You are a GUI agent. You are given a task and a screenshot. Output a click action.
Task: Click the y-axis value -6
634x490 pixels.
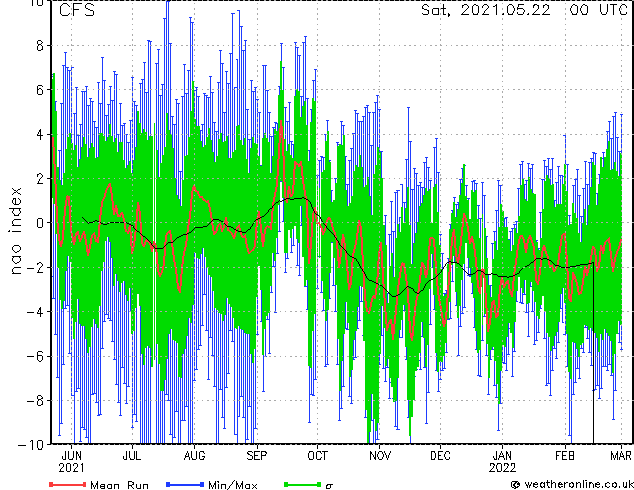point(35,356)
